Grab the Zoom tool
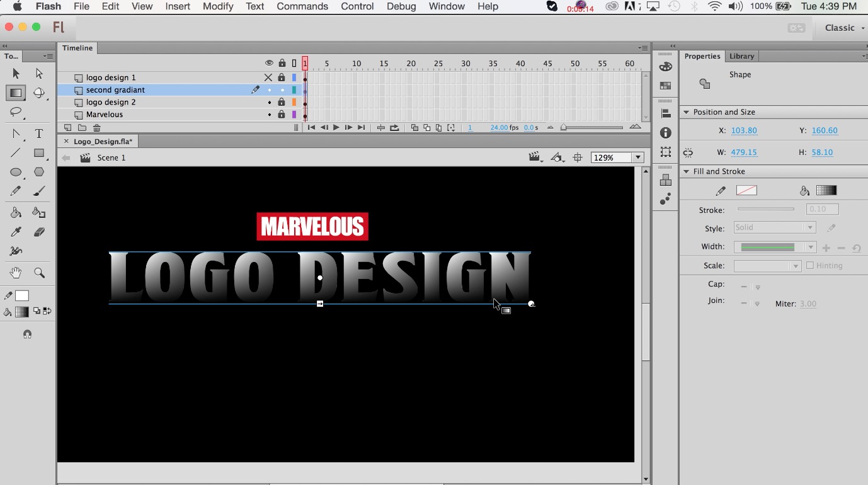Viewport: 868px width, 485px height. (x=39, y=273)
